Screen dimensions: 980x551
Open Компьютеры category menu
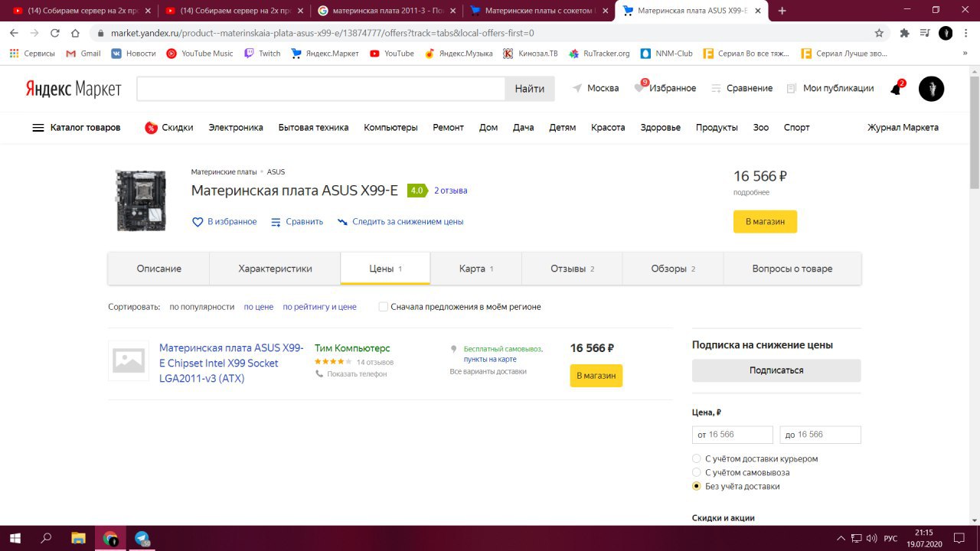tap(390, 128)
